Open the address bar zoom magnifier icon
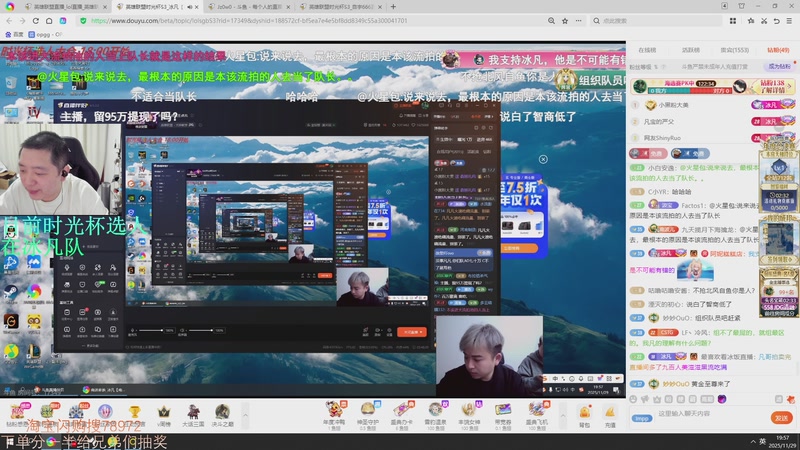This screenshot has width=800, height=450. point(551,21)
